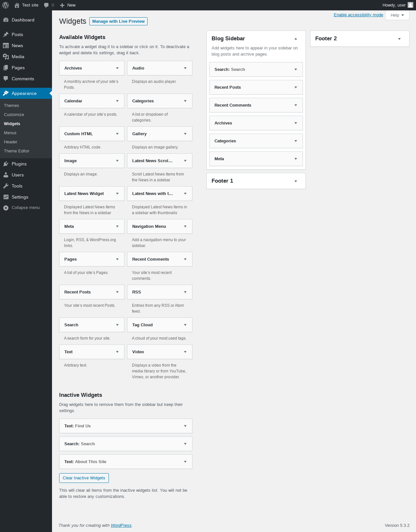Expand the Custom HTML widget
This screenshot has height=532, width=416.
click(117, 134)
